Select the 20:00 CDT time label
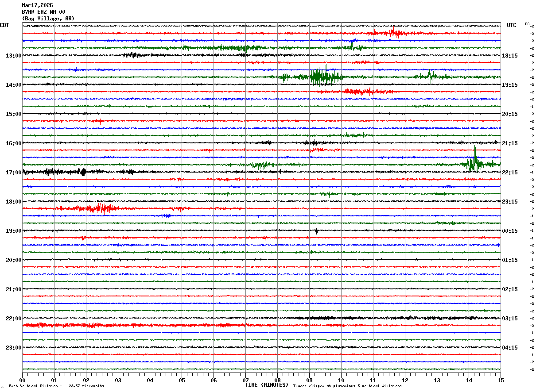This screenshot has width=536, height=392. (14, 260)
